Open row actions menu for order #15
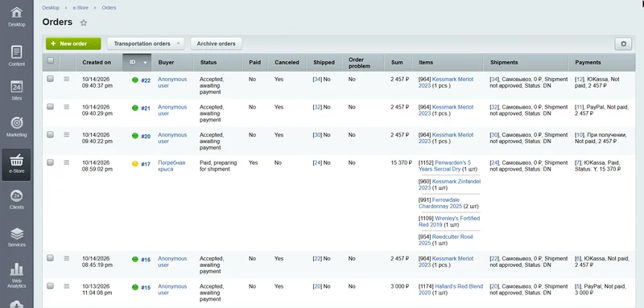 (67, 286)
